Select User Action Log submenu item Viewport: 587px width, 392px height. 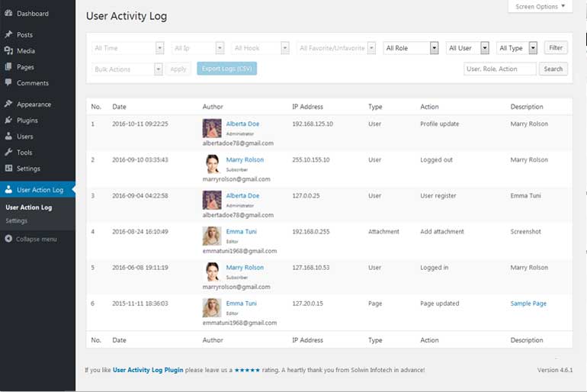tap(29, 207)
